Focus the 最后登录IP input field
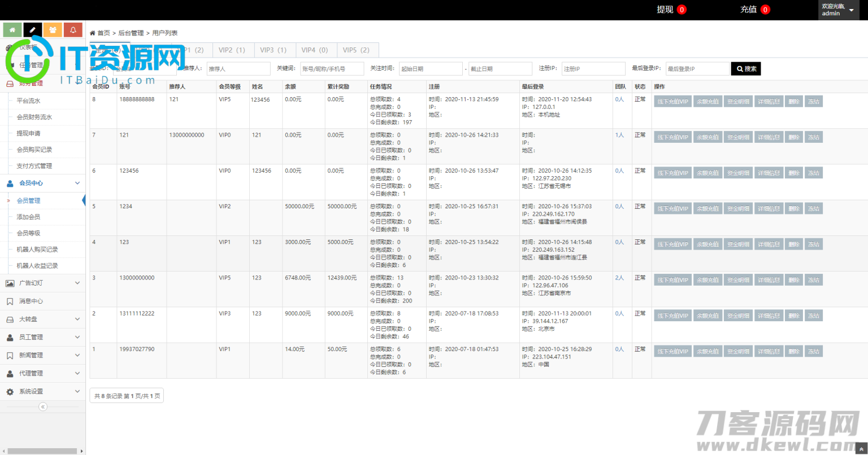The image size is (868, 455). [697, 69]
